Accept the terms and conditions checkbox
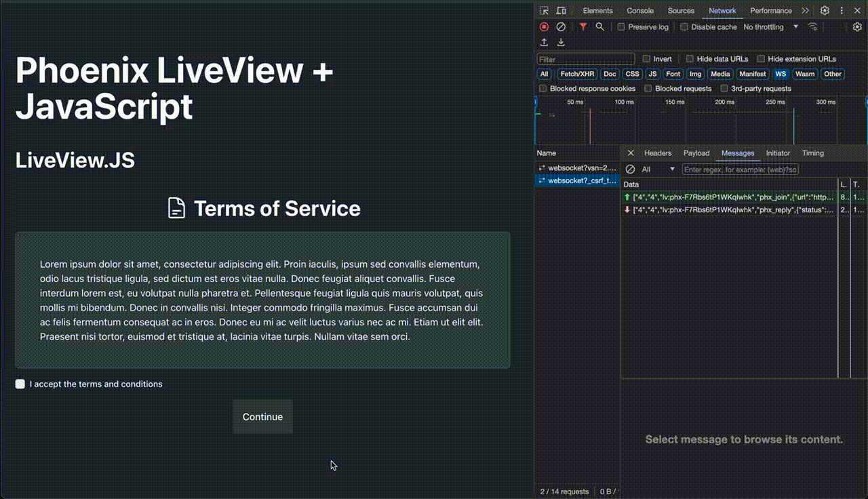Image resolution: width=868 pixels, height=499 pixels. tap(20, 384)
